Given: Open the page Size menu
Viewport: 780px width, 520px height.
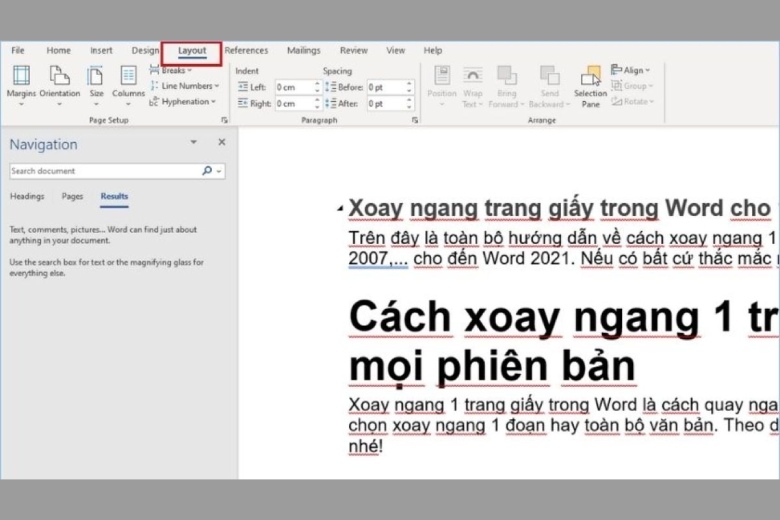Looking at the screenshot, I should pos(96,85).
